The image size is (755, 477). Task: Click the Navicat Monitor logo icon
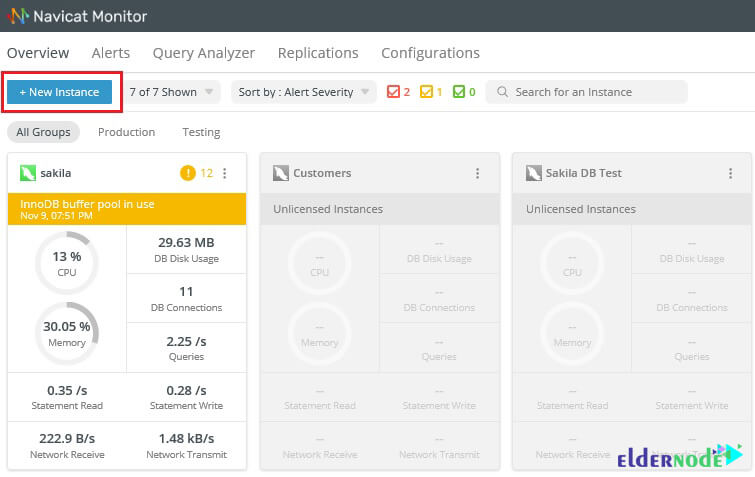point(18,16)
